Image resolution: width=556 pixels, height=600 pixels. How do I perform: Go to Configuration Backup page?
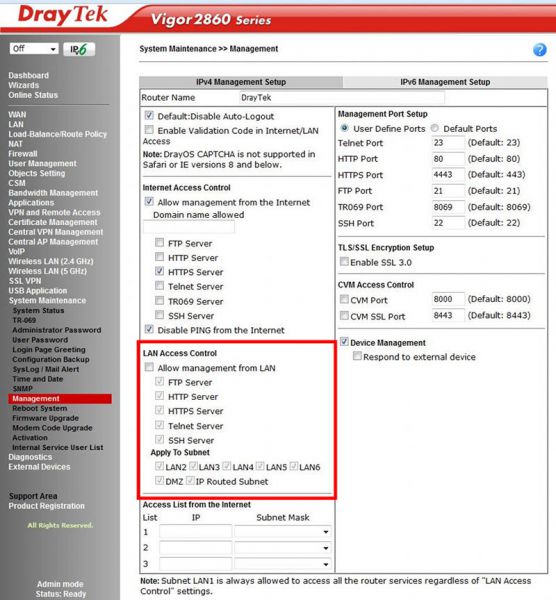[x=51, y=359]
